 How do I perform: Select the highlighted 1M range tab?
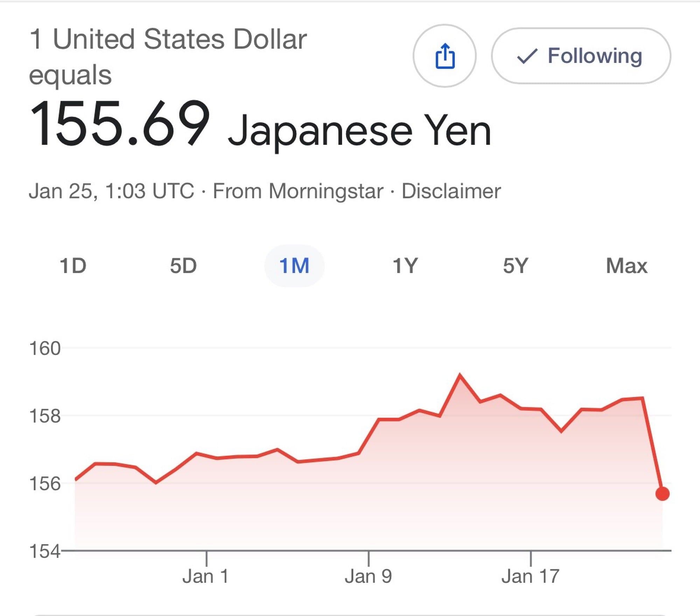pos(294,266)
